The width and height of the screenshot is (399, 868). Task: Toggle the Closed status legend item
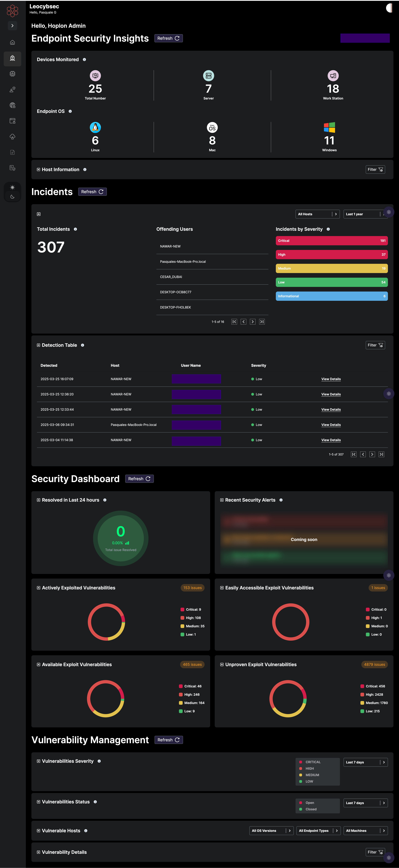click(308, 809)
